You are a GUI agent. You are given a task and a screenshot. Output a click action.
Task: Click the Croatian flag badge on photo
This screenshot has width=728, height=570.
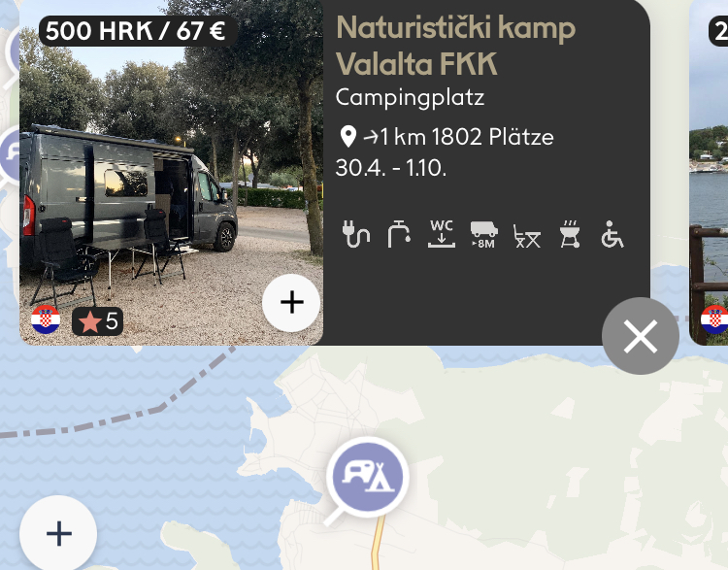[x=46, y=319]
